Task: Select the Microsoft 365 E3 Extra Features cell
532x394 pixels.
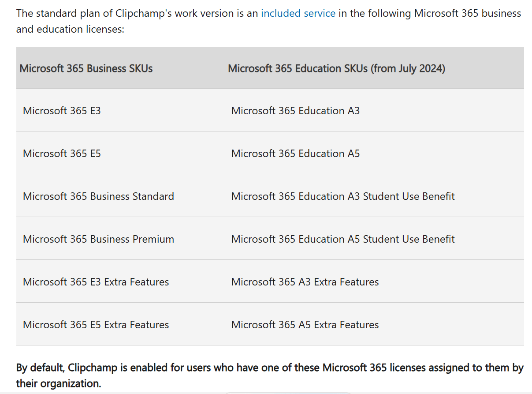Action: pyautogui.click(x=96, y=281)
